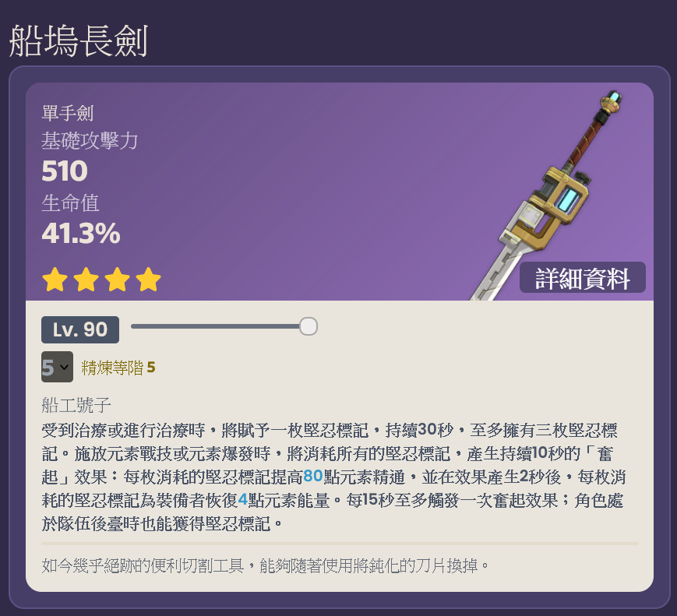Click the highlighted 80 elemental mastery value

pos(313,476)
